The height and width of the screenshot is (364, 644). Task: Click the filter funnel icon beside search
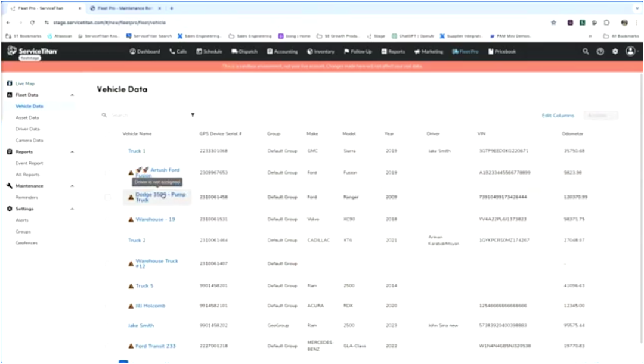click(x=193, y=115)
